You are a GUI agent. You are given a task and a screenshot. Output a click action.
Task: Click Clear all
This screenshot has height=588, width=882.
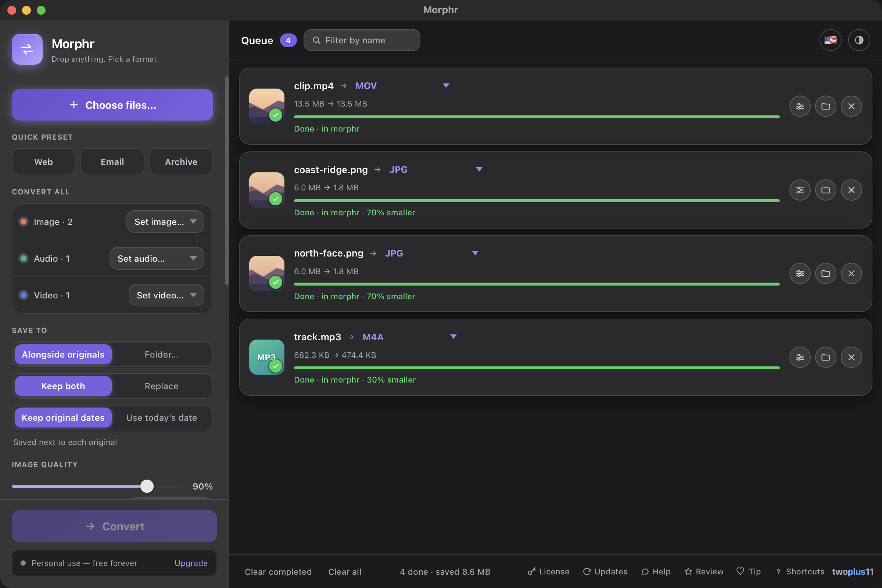point(345,571)
